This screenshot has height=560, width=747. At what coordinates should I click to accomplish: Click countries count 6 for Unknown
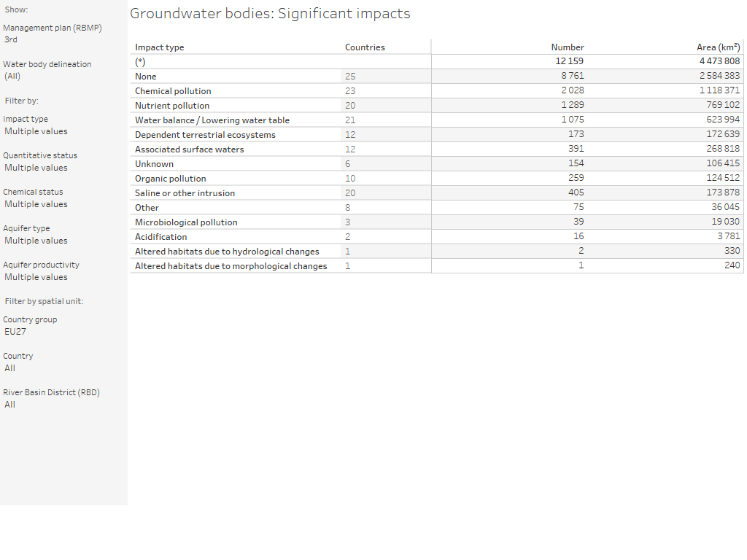click(348, 164)
